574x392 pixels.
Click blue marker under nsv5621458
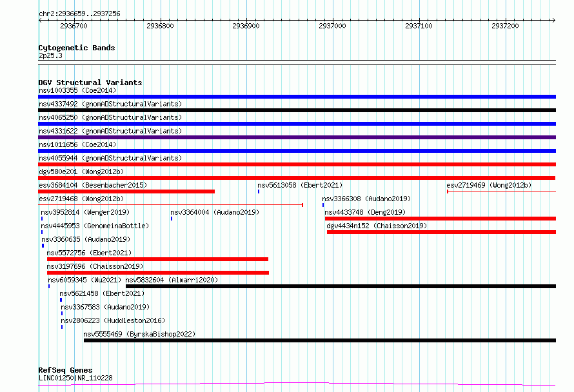(x=61, y=300)
